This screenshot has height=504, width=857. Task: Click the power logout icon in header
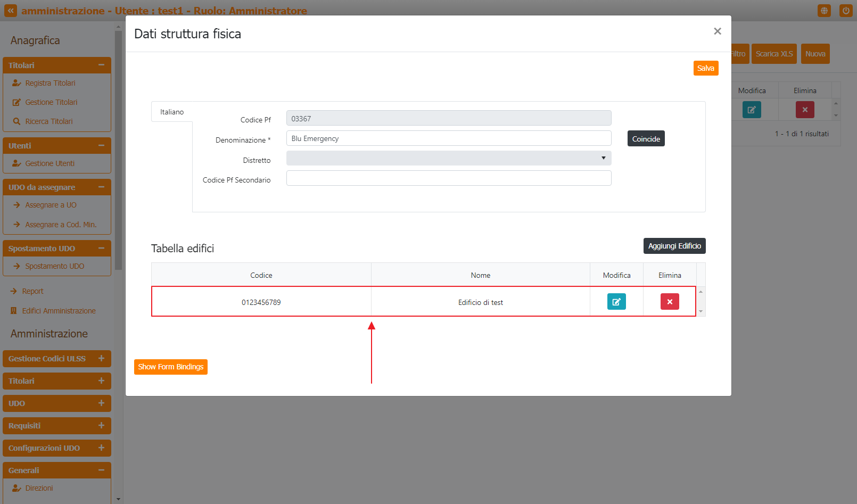pyautogui.click(x=846, y=11)
